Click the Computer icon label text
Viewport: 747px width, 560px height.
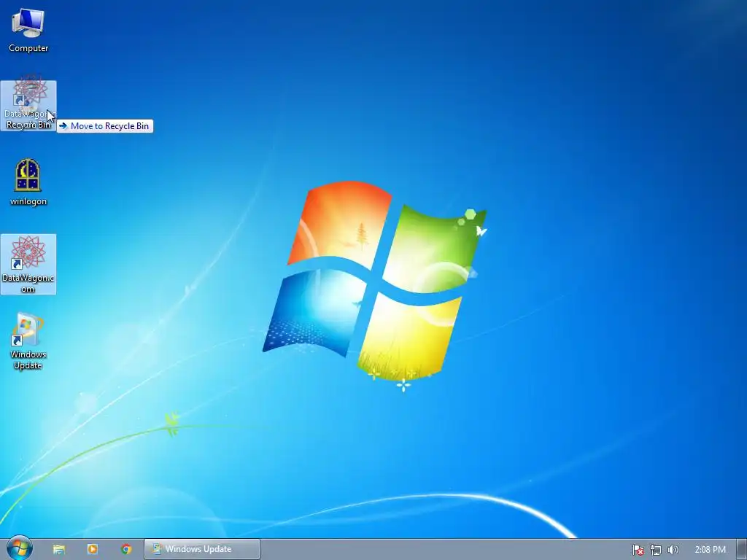[28, 48]
